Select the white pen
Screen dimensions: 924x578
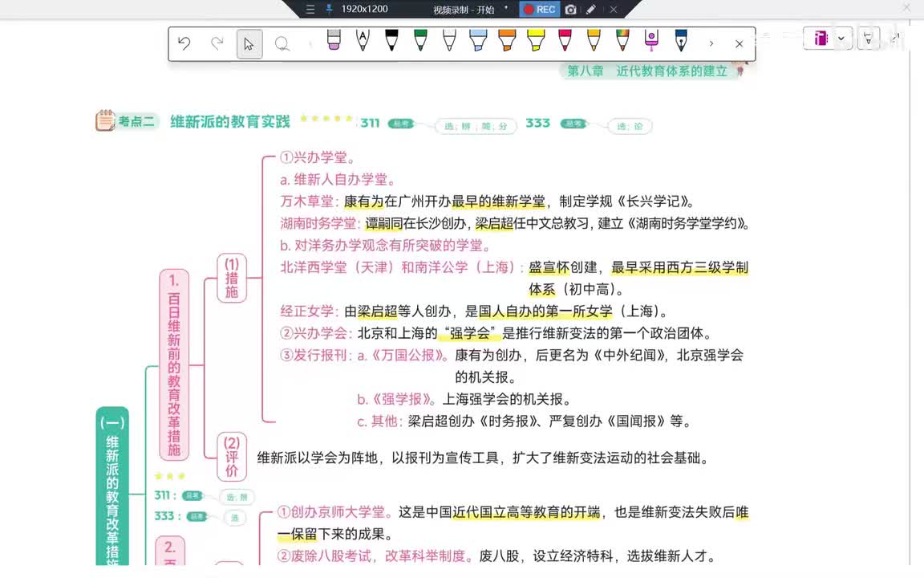(449, 40)
